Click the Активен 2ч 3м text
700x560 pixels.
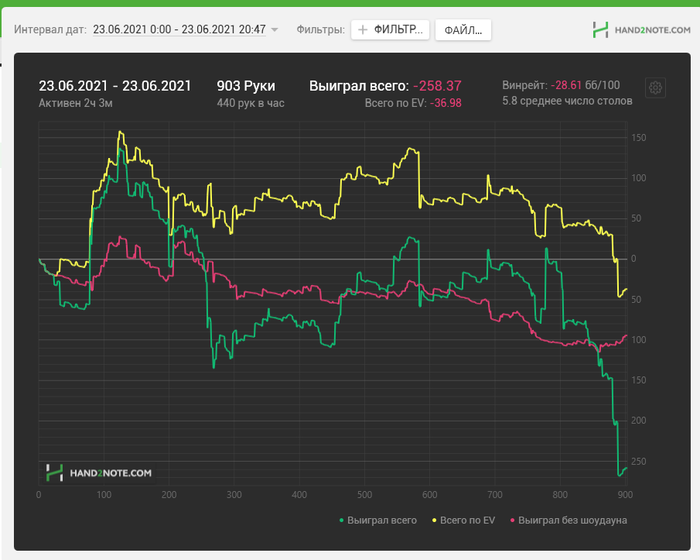tap(75, 103)
